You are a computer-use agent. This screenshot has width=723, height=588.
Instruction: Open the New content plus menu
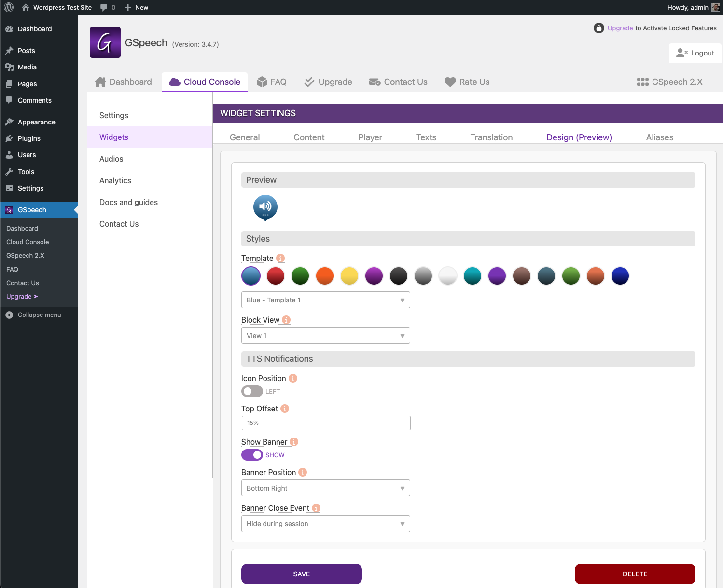pos(136,7)
